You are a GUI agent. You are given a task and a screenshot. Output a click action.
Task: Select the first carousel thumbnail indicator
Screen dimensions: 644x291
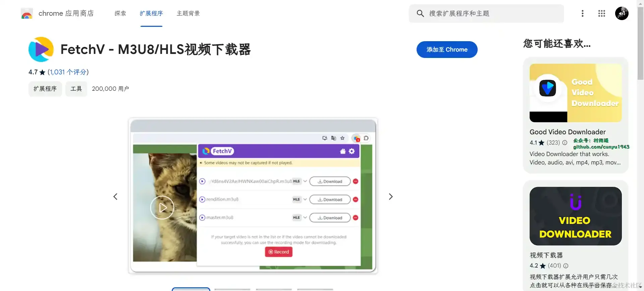coord(191,289)
